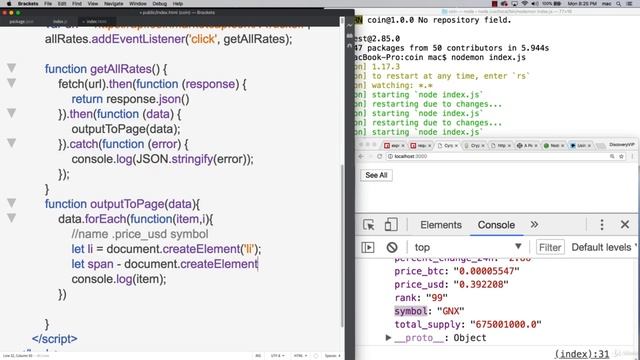This screenshot has height=360, width=640.
Task: Select the inspect element cursor icon in DevTools
Action: (x=369, y=225)
